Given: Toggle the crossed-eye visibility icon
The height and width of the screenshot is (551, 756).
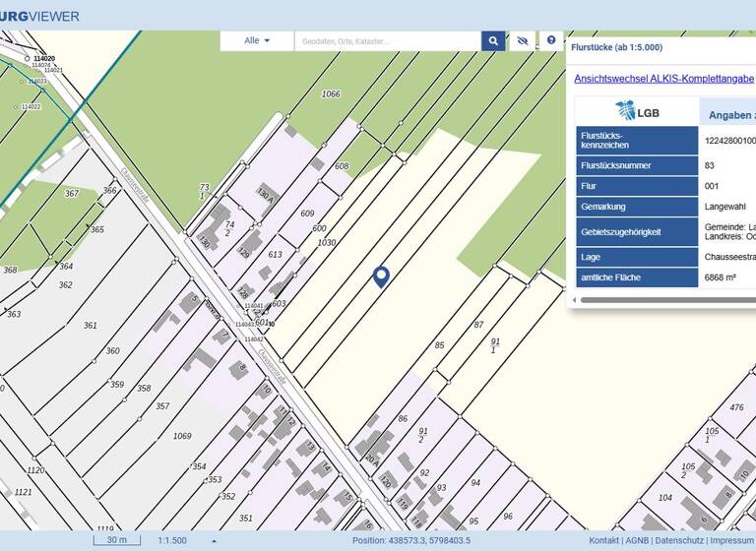Looking at the screenshot, I should click(523, 40).
